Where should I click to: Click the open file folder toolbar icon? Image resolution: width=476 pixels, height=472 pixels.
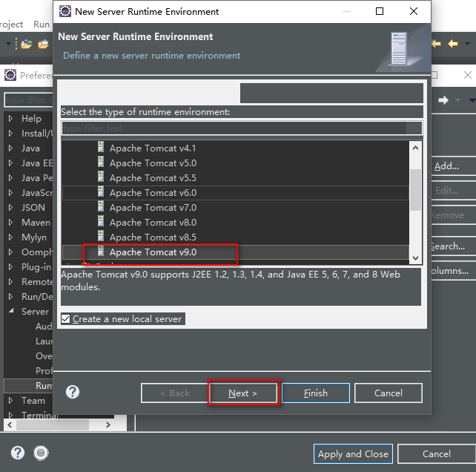[27, 45]
